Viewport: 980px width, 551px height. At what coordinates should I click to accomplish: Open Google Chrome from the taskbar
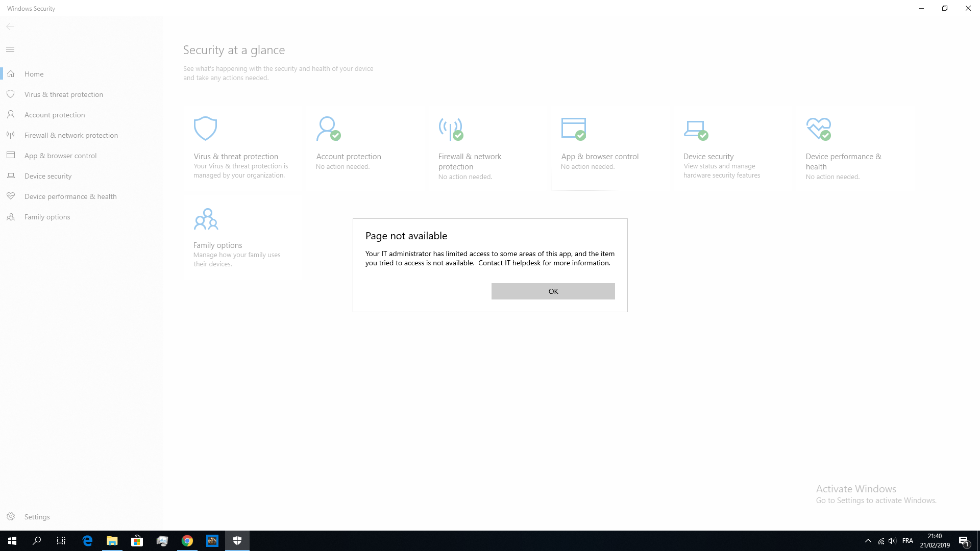point(187,541)
